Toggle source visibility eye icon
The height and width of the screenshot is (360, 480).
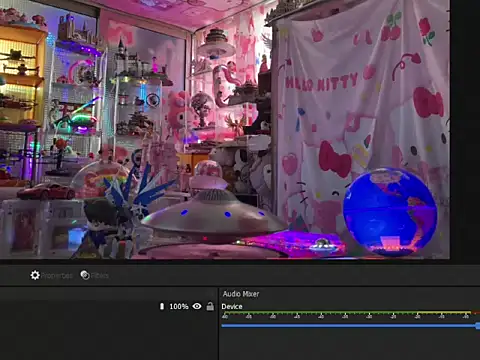pyautogui.click(x=197, y=306)
